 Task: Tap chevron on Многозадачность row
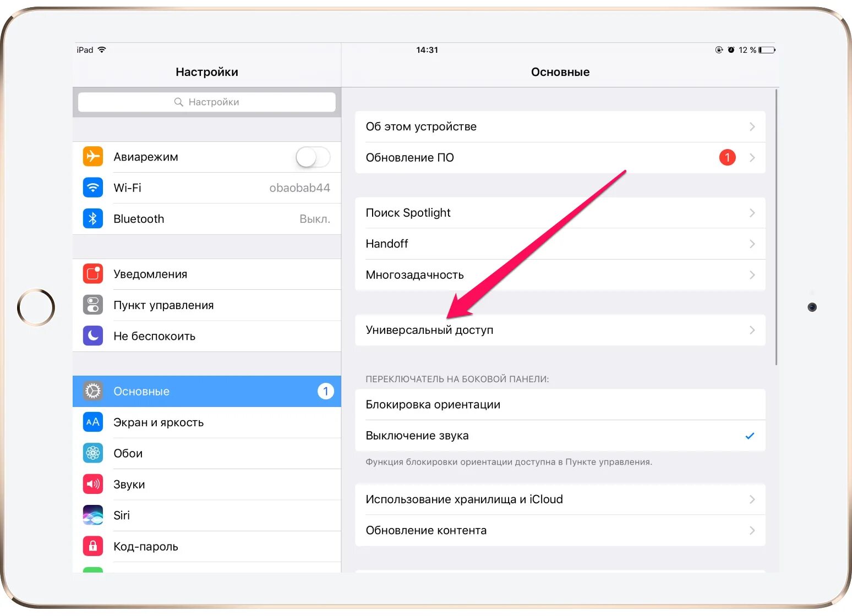pyautogui.click(x=752, y=275)
